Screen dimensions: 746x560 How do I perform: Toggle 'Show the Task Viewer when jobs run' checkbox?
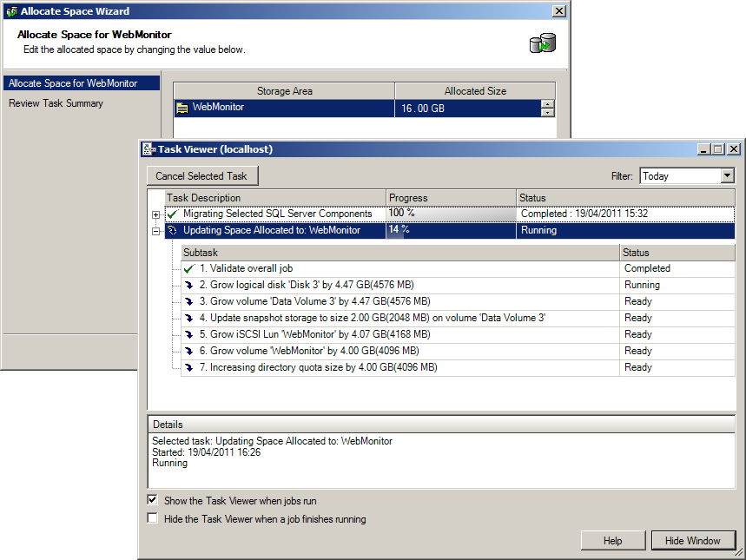coord(152,500)
